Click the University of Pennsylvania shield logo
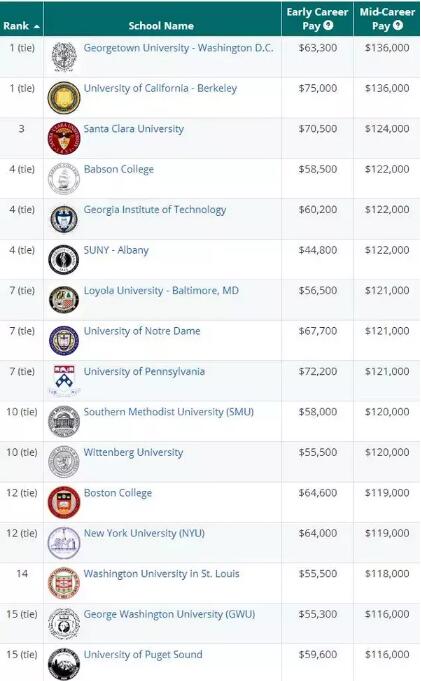Viewport: 421px width, 681px height. tap(64, 381)
